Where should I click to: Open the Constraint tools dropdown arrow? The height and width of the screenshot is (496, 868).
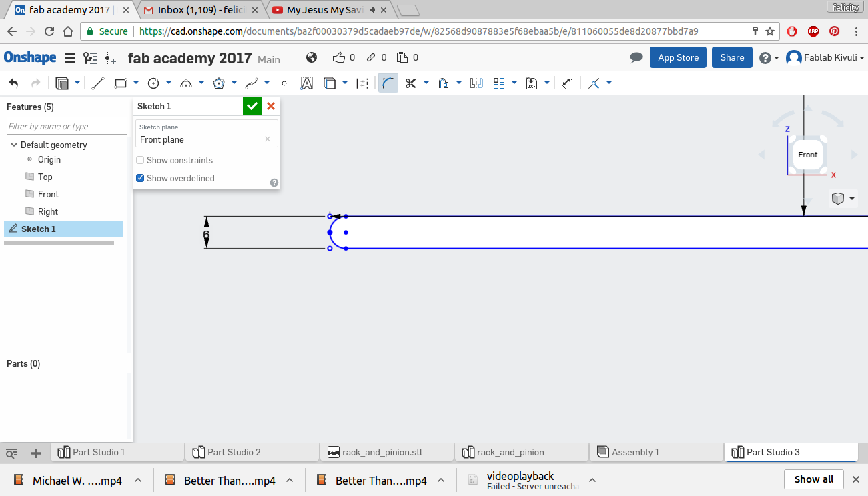pyautogui.click(x=609, y=83)
